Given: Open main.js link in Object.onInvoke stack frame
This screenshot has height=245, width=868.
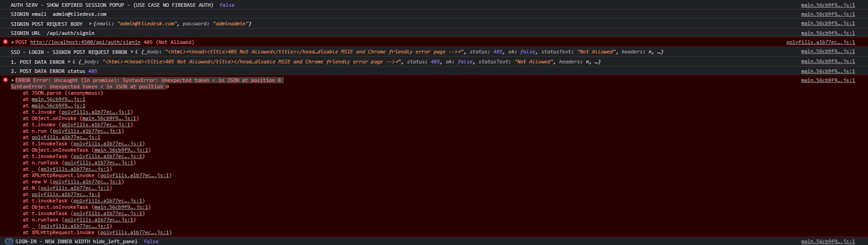Looking at the screenshot, I should pyautogui.click(x=109, y=118).
